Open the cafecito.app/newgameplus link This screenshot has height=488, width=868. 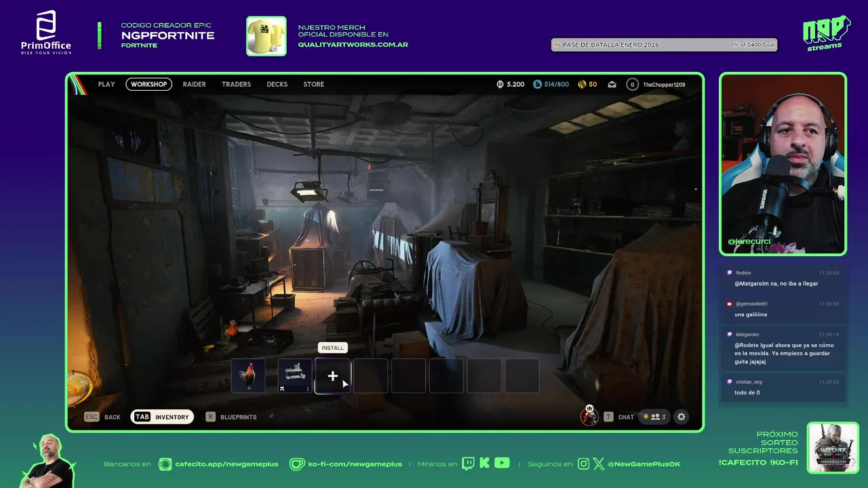(x=226, y=464)
